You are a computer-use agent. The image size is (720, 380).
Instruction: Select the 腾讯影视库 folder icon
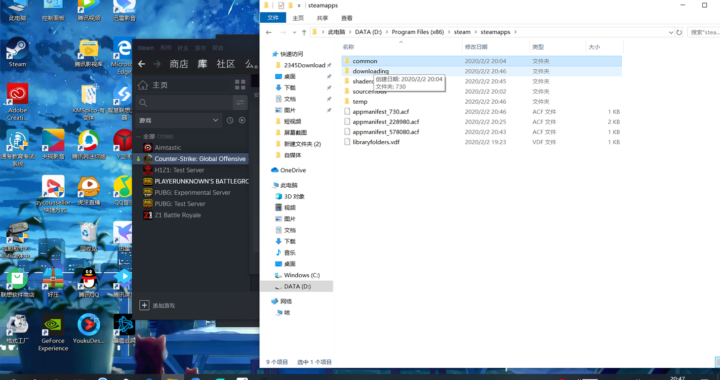pos(89,53)
